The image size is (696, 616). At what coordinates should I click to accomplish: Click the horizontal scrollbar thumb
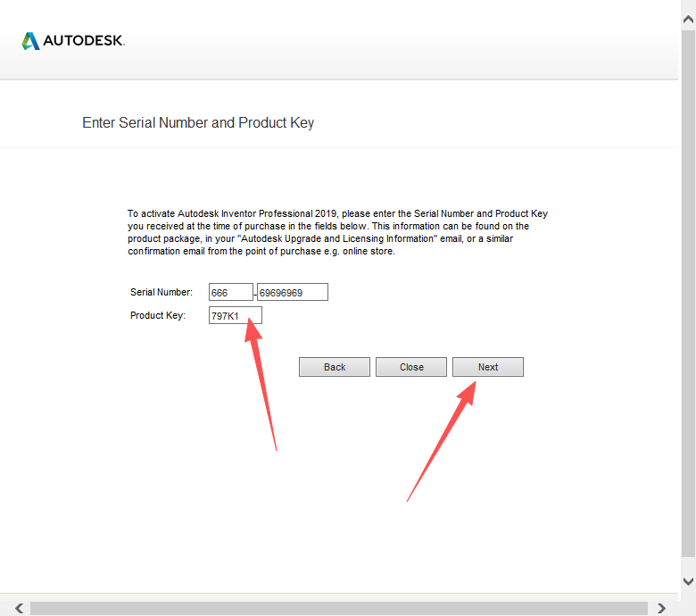click(339, 608)
